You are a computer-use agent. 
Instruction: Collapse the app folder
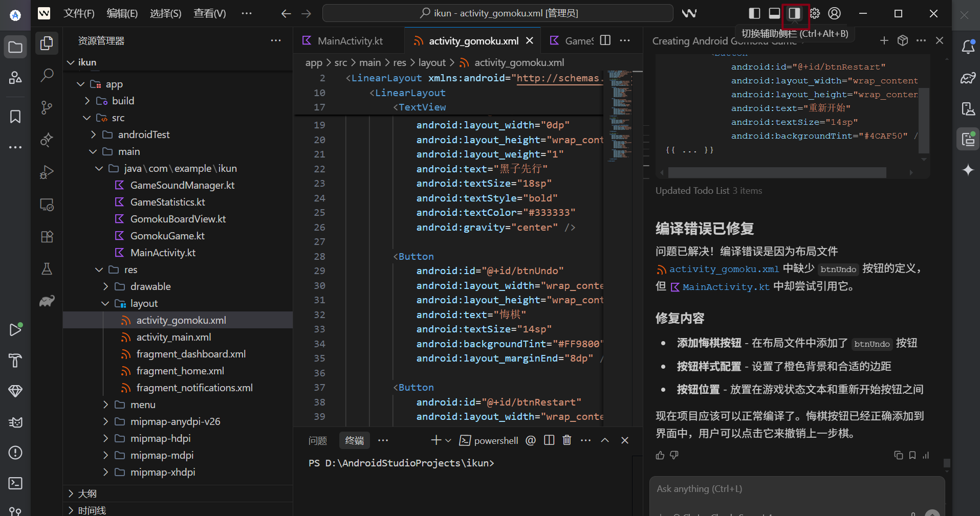80,84
